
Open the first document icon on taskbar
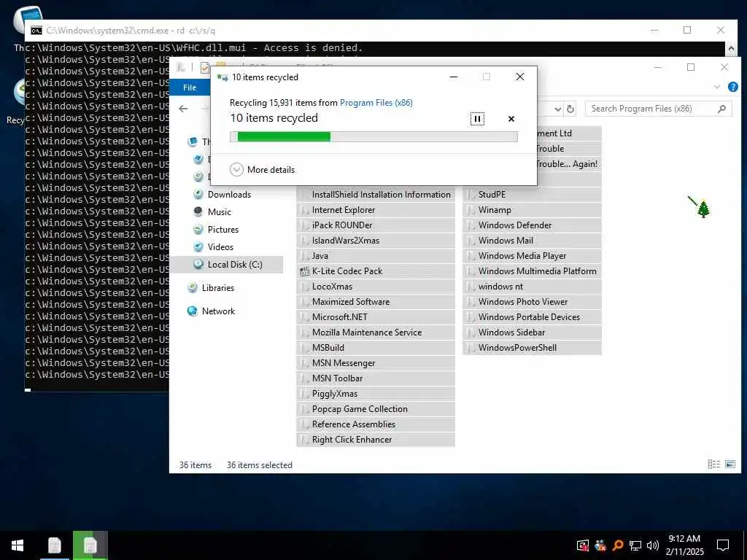(x=54, y=545)
